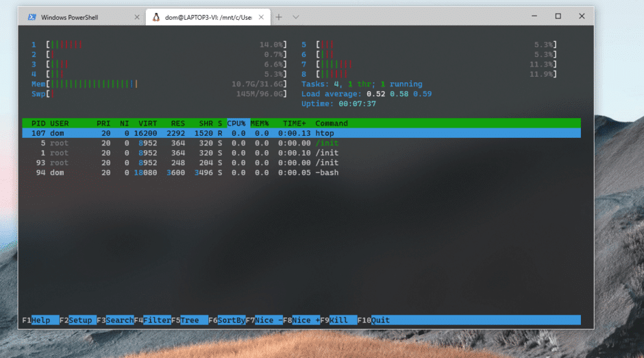644x358 pixels.
Task: Click the MEM% column header
Action: pyautogui.click(x=260, y=123)
